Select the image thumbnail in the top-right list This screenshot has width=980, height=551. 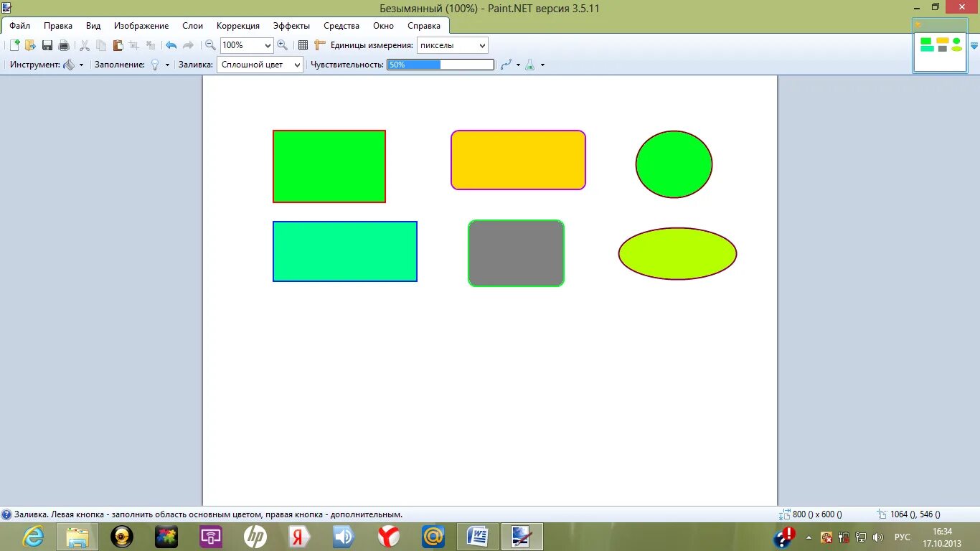[941, 45]
